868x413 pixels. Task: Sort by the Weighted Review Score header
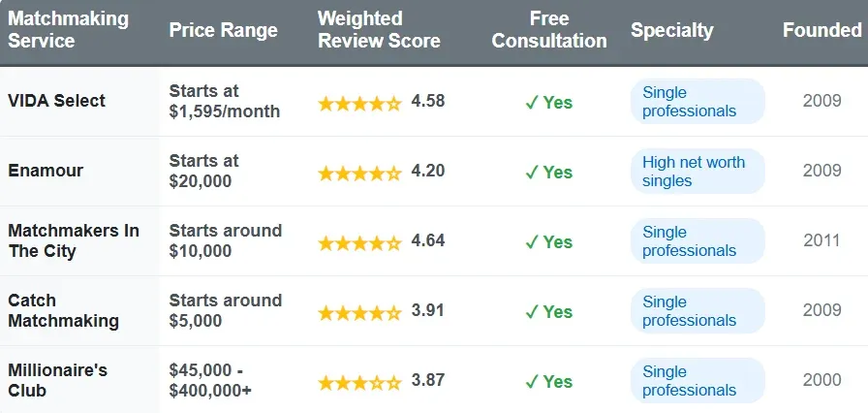[x=379, y=30]
